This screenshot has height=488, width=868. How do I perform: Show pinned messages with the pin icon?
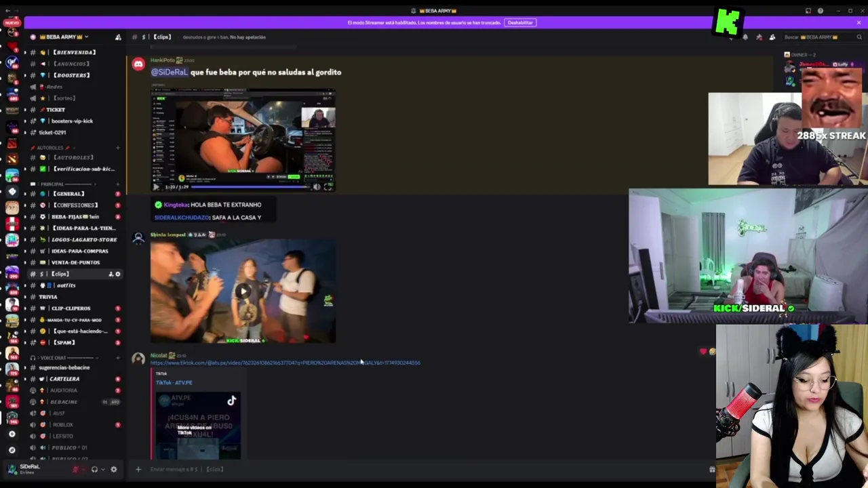pyautogui.click(x=759, y=37)
